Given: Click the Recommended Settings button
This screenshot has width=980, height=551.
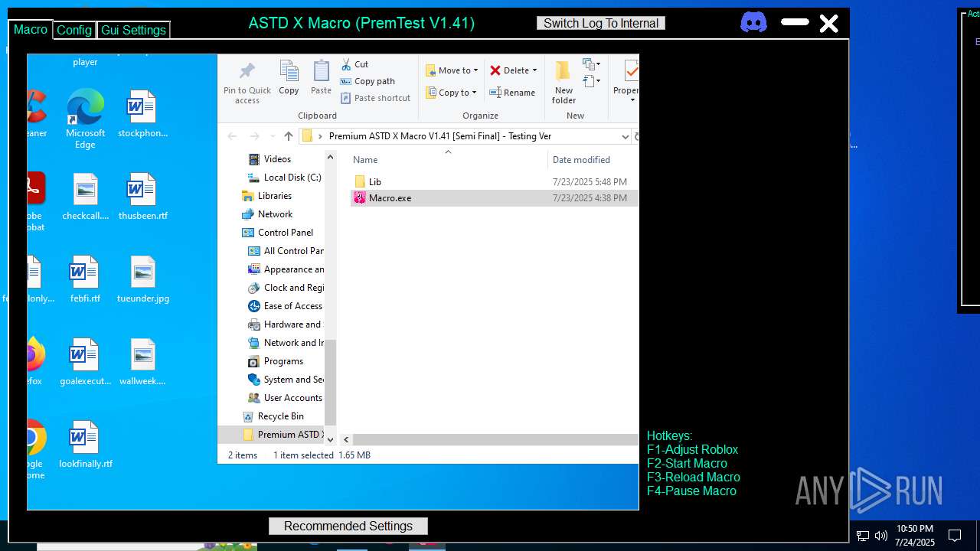Looking at the screenshot, I should pyautogui.click(x=348, y=526).
